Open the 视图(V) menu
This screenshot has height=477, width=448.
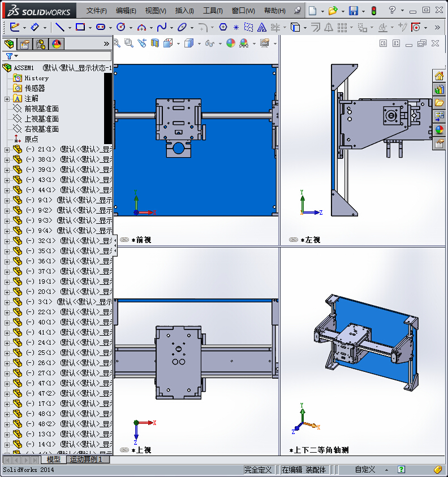click(x=156, y=11)
